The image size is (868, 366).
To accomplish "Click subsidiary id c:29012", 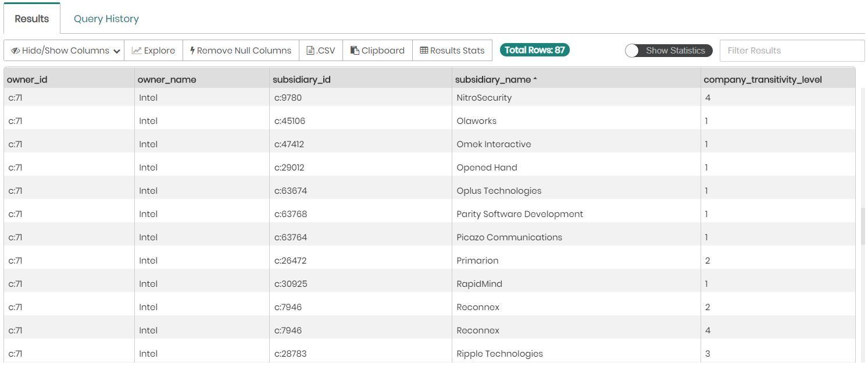I will coord(290,168).
